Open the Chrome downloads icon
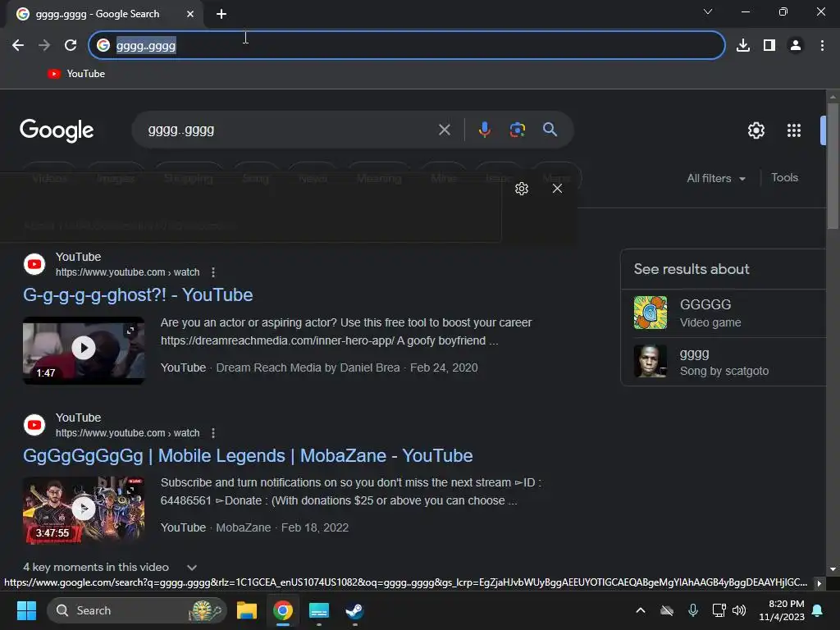840x630 pixels. pyautogui.click(x=743, y=46)
